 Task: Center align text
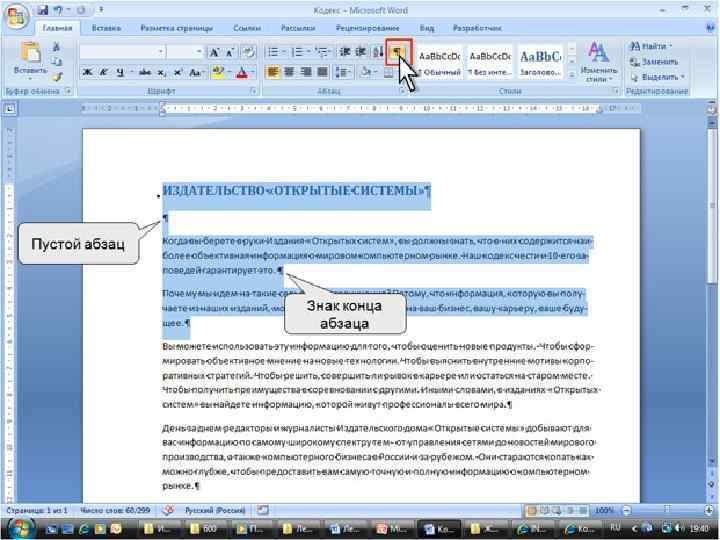point(289,72)
